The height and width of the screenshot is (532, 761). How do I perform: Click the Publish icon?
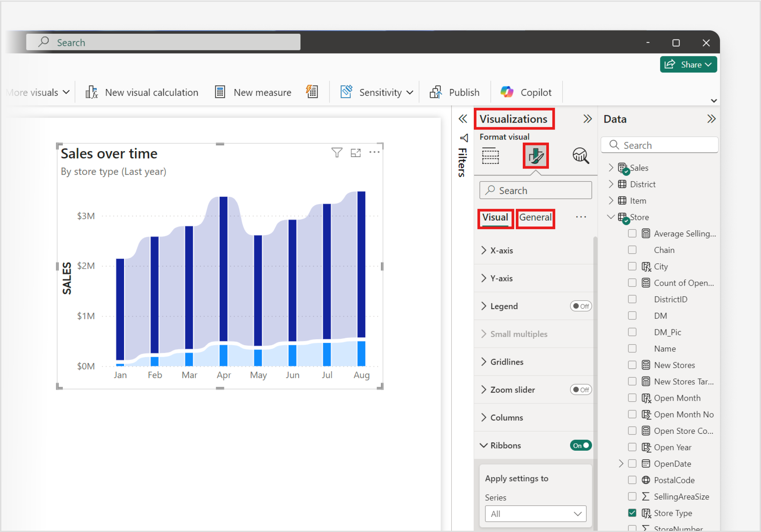436,92
